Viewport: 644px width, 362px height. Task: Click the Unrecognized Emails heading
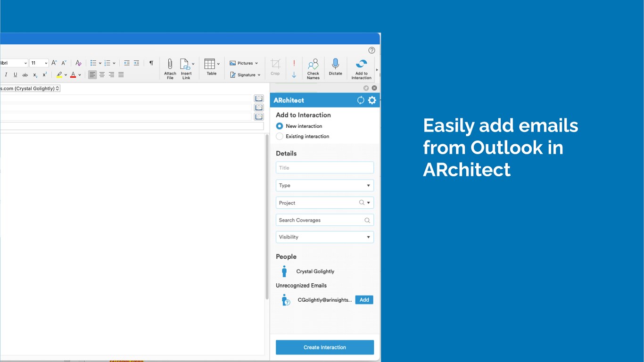(x=301, y=286)
